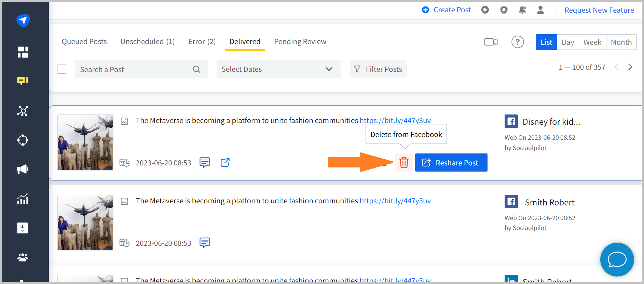
Task: Open the notifications bell icon
Action: click(x=522, y=10)
